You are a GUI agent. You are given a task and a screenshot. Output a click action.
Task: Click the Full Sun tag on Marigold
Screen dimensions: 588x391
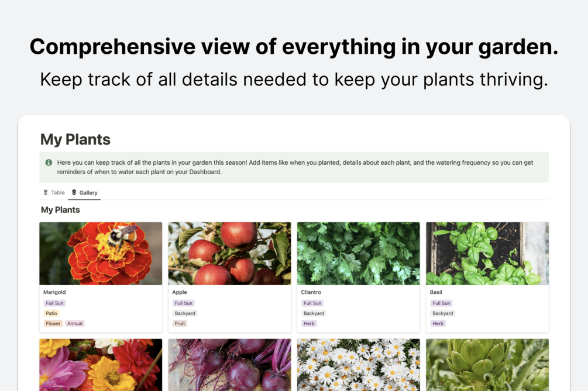55,303
